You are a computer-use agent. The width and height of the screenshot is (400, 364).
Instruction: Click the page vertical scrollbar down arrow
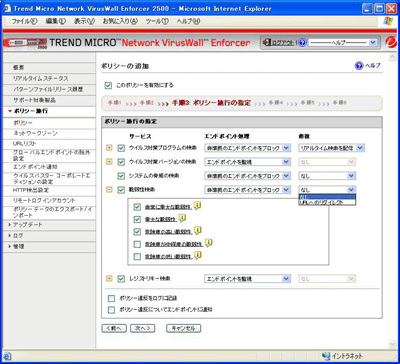point(392,344)
